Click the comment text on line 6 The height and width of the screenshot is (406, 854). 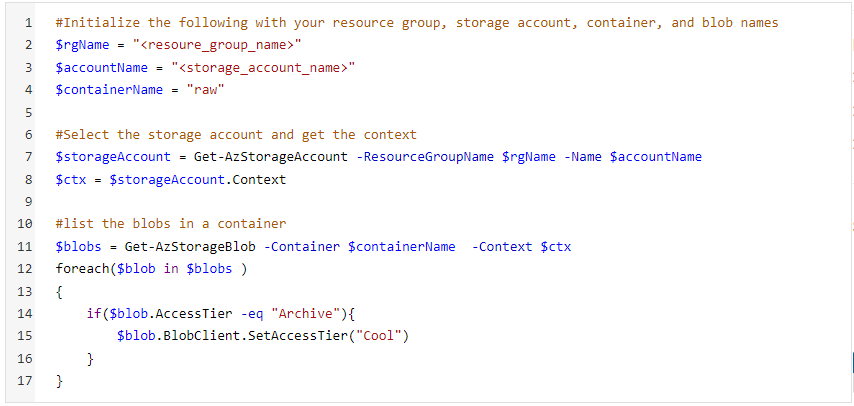pos(236,135)
